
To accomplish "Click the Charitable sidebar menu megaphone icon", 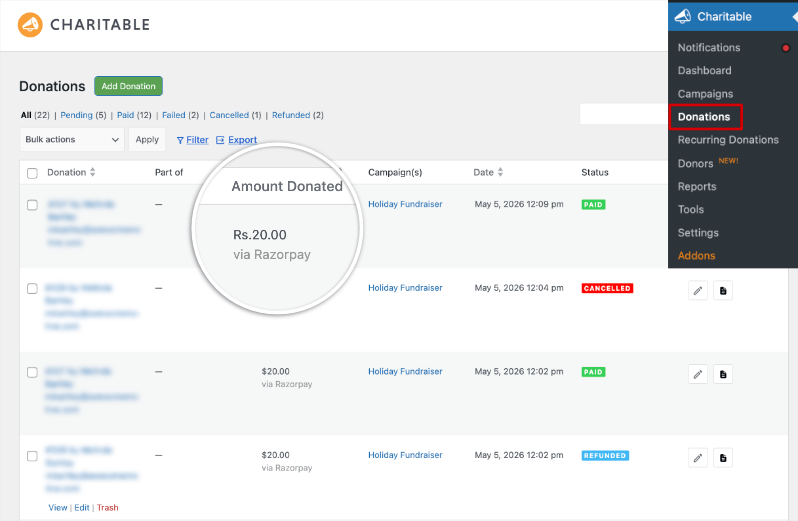I will 682,16.
